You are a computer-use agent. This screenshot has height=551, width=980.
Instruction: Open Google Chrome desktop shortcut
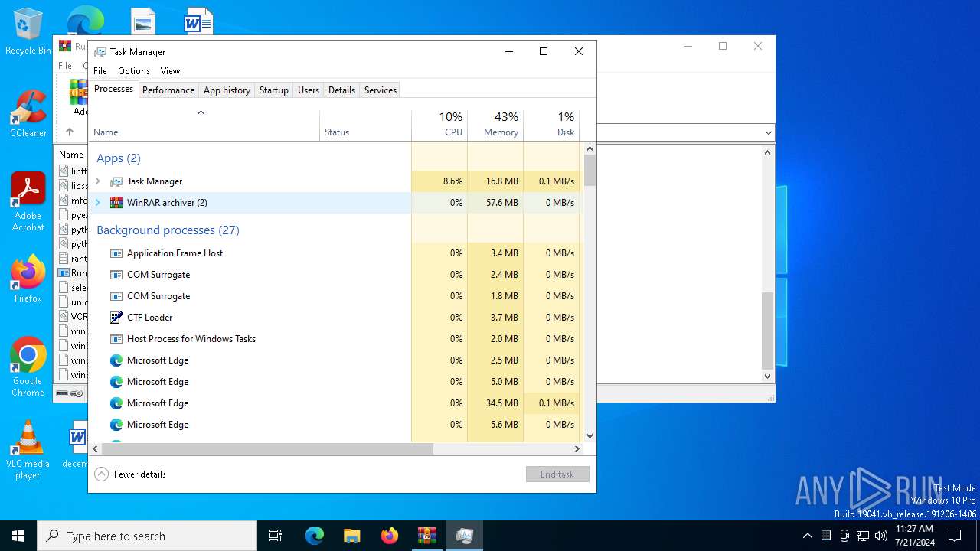pos(28,367)
